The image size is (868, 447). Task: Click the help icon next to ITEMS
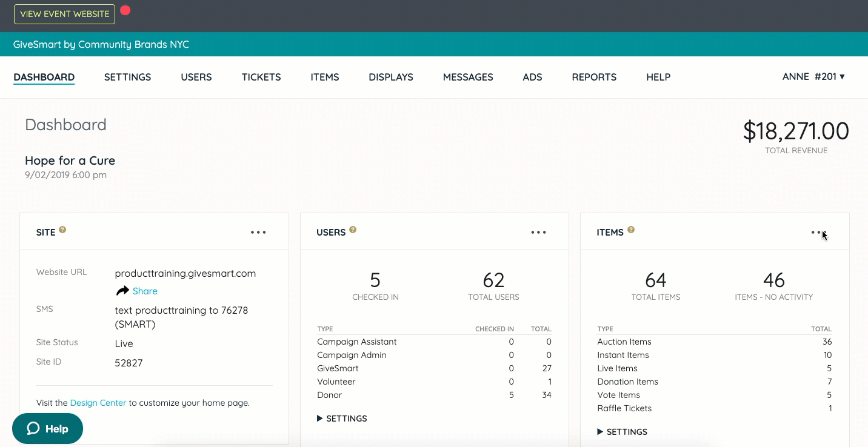[631, 230]
